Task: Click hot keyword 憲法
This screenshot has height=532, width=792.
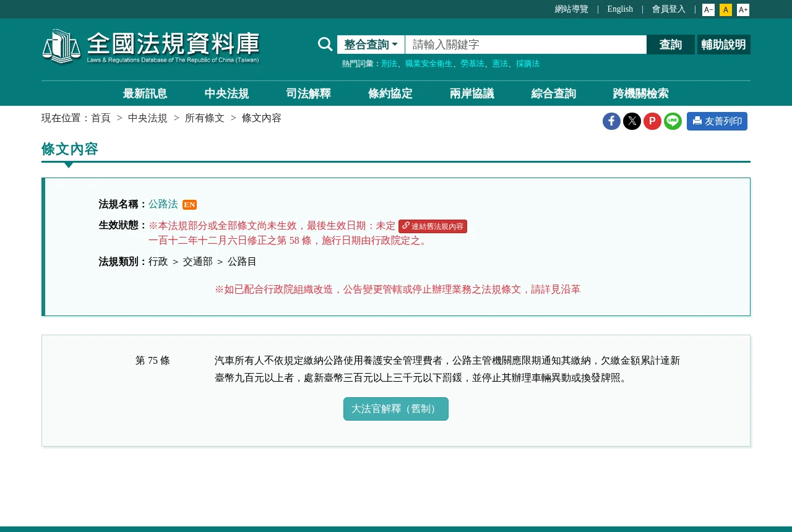Action: 500,64
